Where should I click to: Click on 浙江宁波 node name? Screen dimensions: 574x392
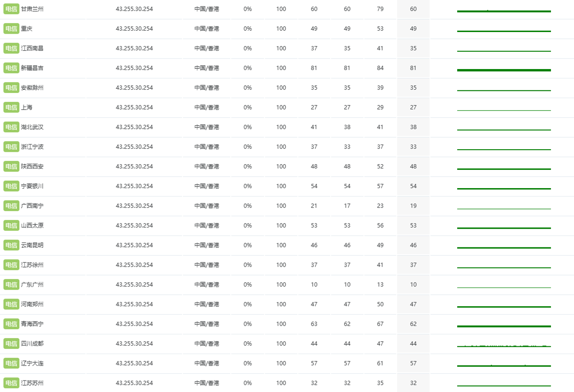32,147
